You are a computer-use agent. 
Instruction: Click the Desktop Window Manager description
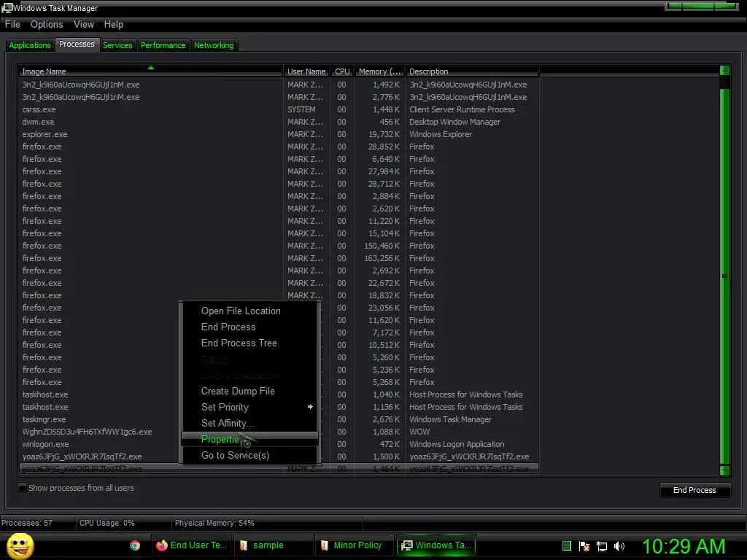tap(454, 122)
